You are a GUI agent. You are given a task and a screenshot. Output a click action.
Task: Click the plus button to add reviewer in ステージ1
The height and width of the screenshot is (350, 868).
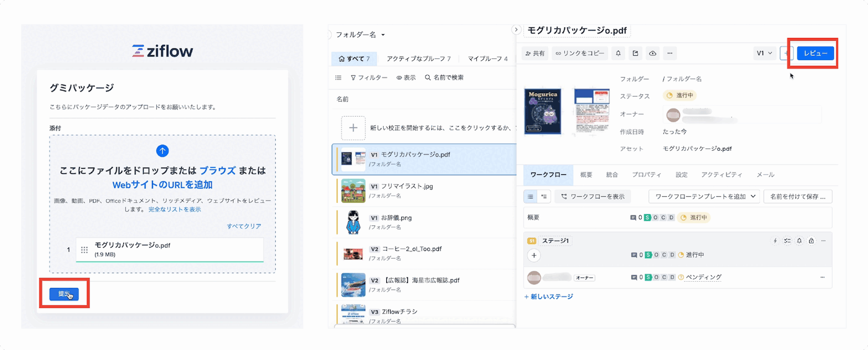tap(534, 255)
